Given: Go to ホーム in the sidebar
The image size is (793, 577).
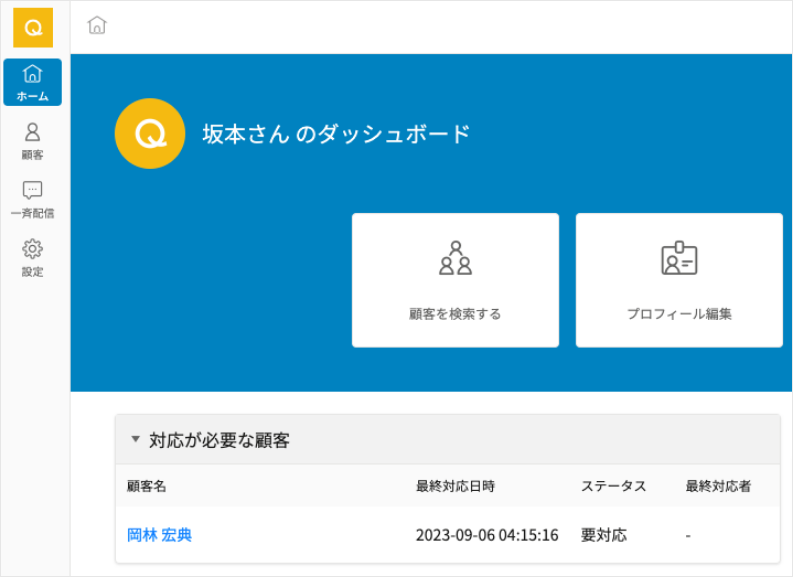Looking at the screenshot, I should 33,82.
